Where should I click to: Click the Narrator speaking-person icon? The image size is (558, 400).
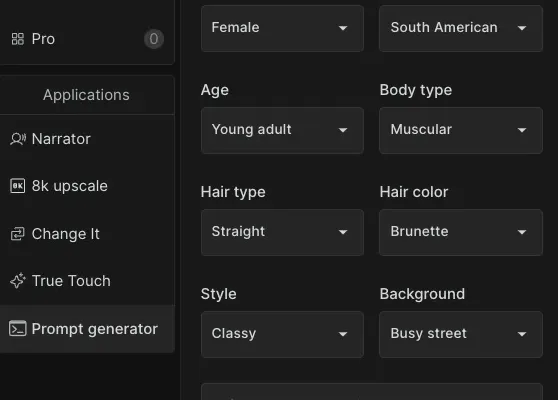(x=18, y=139)
